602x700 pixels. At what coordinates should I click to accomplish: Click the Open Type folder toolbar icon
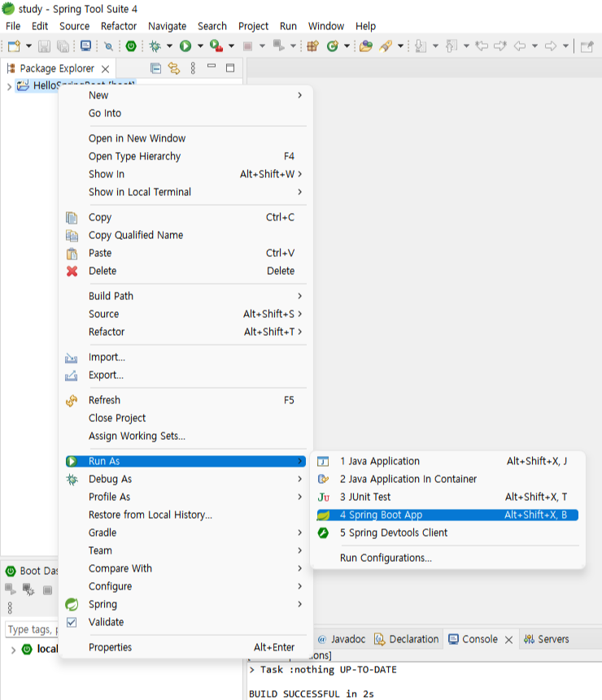pos(366,46)
